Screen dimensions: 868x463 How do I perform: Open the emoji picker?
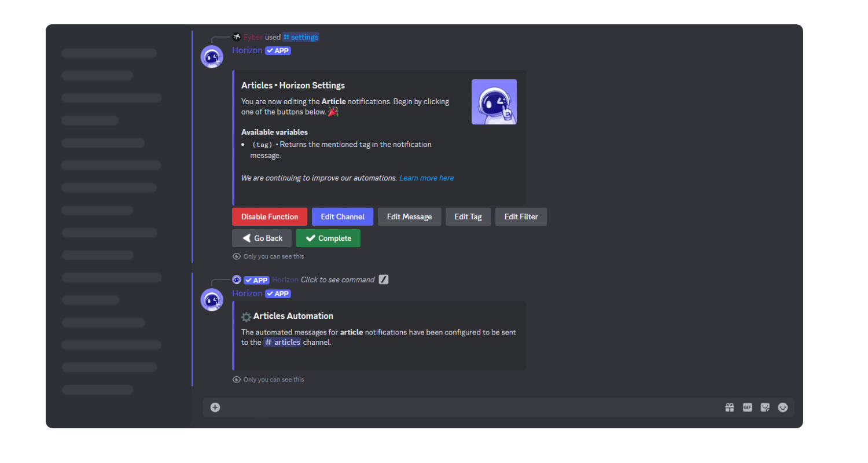[x=783, y=407]
